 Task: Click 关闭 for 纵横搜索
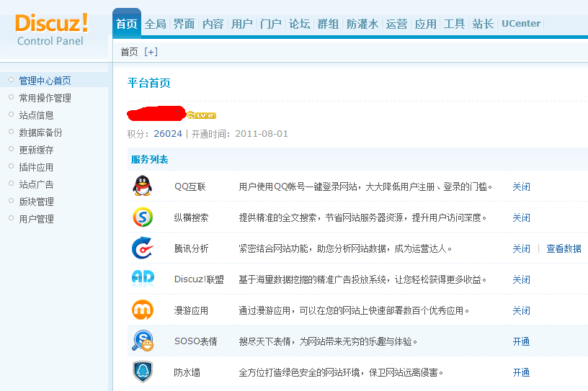coord(521,217)
